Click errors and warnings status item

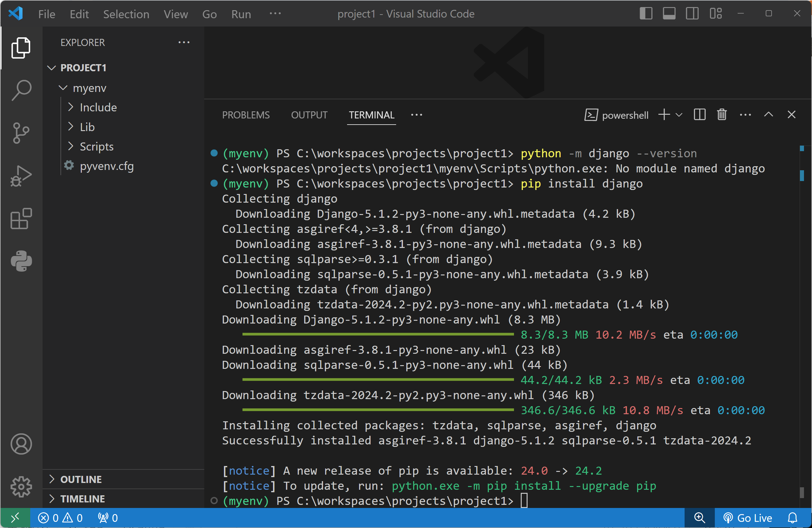[x=60, y=518]
